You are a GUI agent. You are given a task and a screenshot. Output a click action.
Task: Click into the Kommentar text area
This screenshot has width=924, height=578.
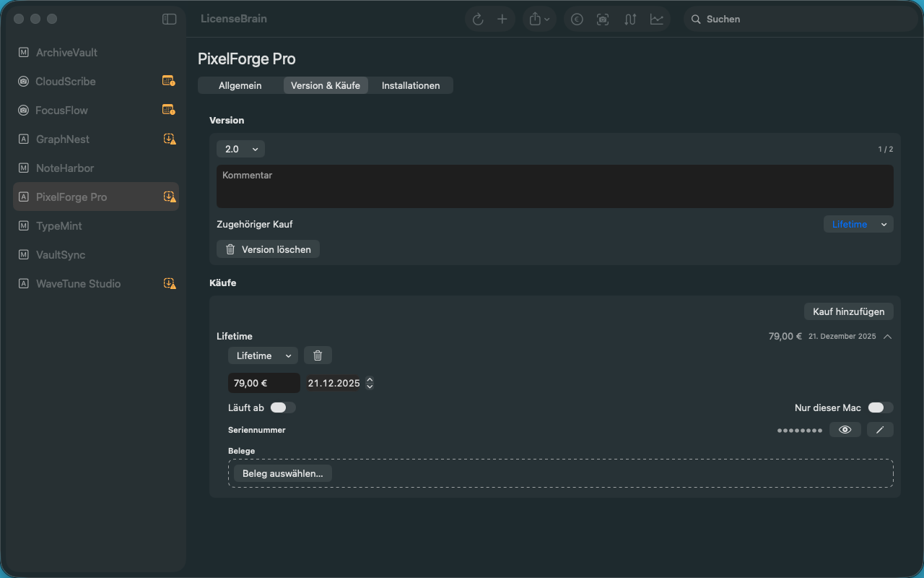555,186
